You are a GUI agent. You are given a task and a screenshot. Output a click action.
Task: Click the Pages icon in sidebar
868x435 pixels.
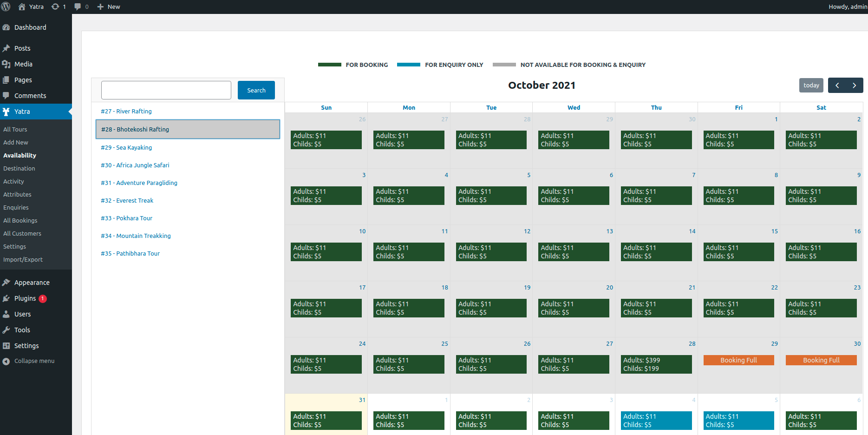coord(6,80)
